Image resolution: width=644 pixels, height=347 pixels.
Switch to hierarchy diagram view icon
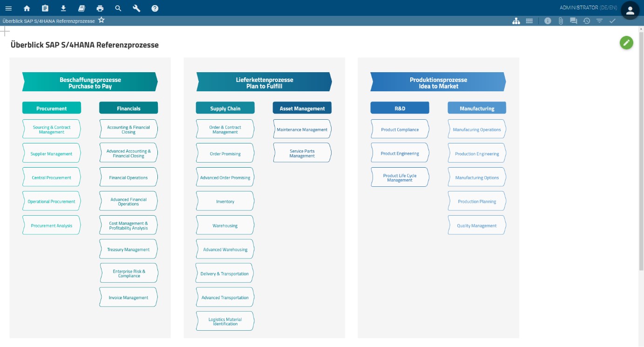(x=516, y=21)
